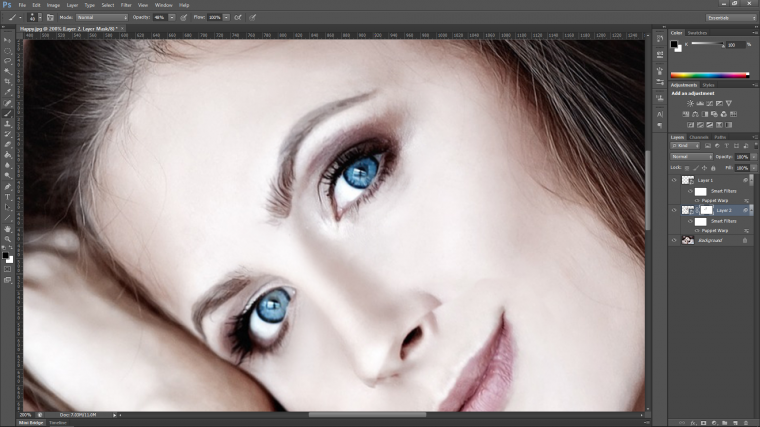The image size is (760, 427).
Task: Open the brush Mode dropdown
Action: pyautogui.click(x=102, y=17)
